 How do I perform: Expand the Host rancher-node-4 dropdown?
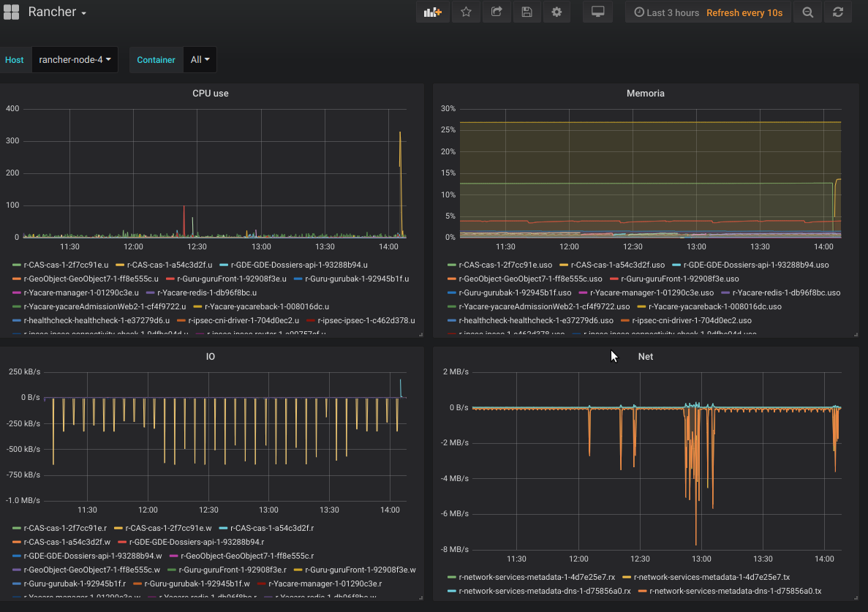click(x=75, y=60)
